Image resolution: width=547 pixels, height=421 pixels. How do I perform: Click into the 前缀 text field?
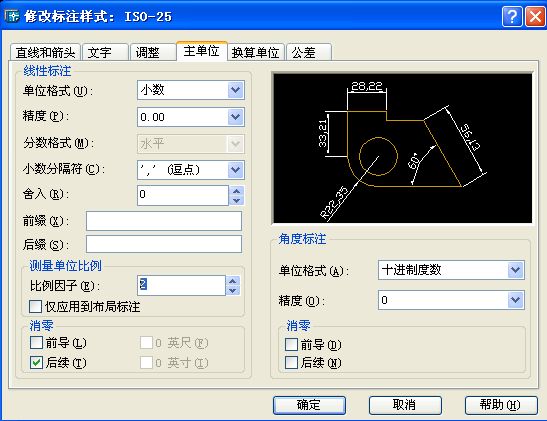(x=164, y=221)
